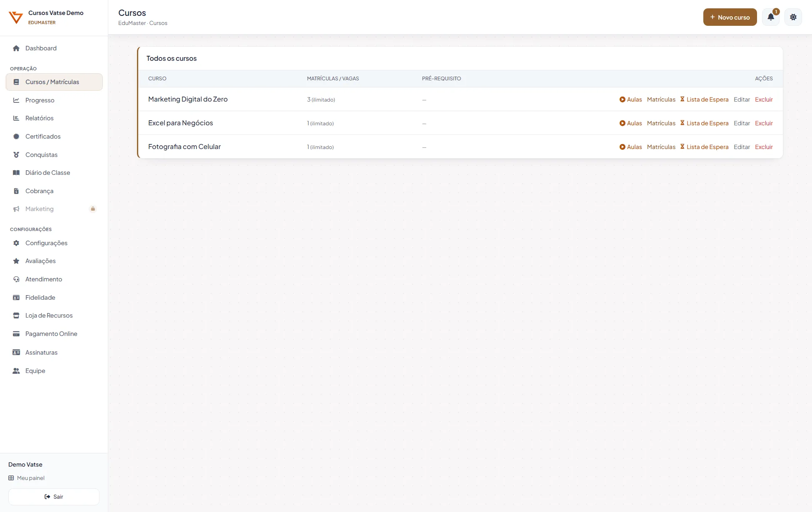Click the Vatse logo in the sidebar header
This screenshot has width=812, height=512.
pyautogui.click(x=16, y=17)
